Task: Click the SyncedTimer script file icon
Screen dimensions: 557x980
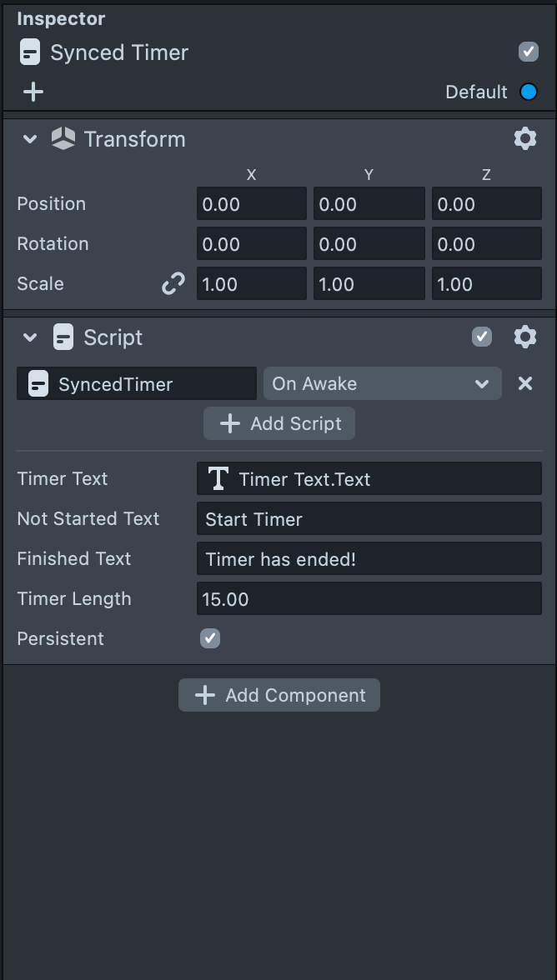Action: pos(38,384)
